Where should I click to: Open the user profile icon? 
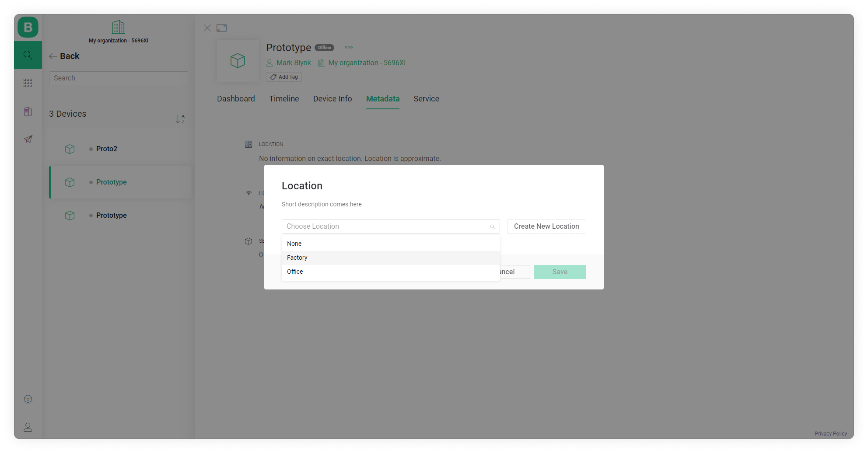[28, 427]
